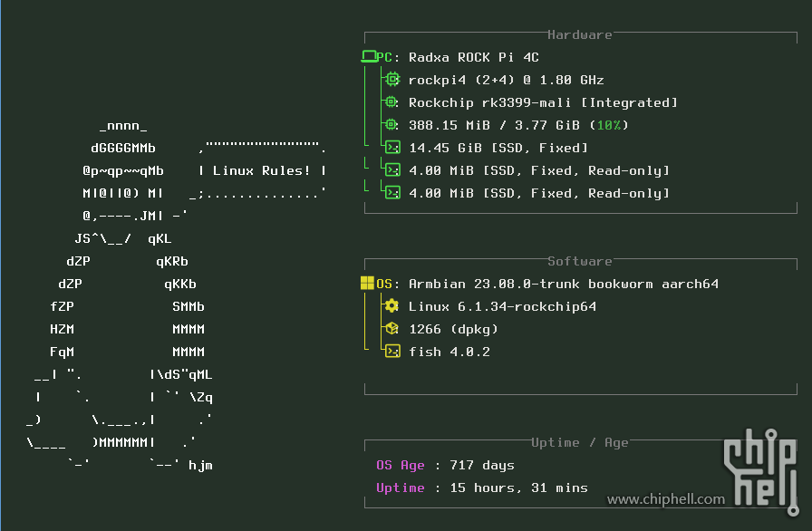Select the Hardware section title
Screen dimensions: 812x531
(x=579, y=34)
